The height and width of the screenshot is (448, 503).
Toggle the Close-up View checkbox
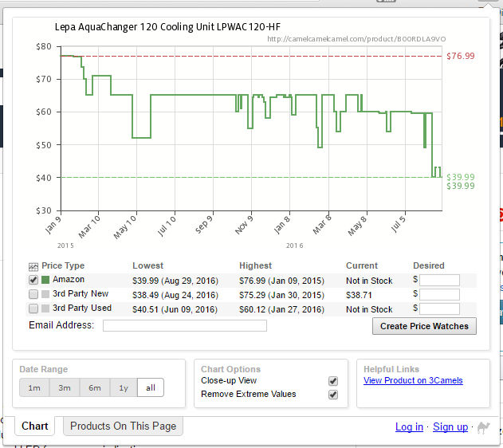(333, 381)
